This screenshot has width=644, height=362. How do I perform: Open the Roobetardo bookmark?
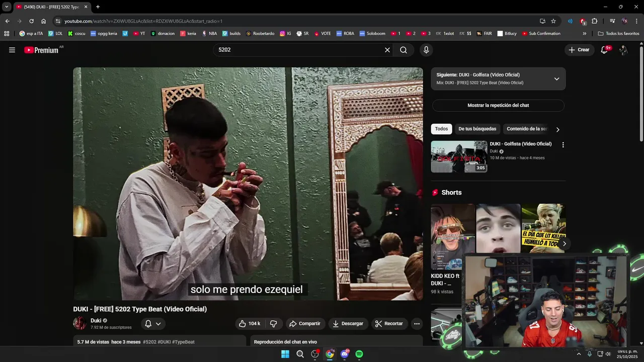coord(260,34)
